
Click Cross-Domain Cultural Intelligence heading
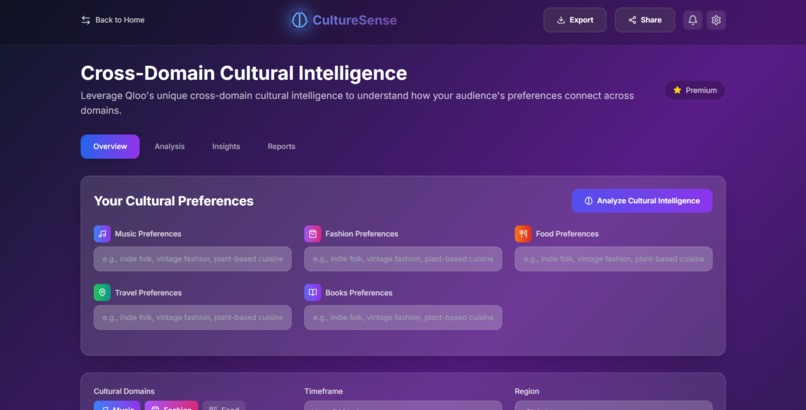244,73
